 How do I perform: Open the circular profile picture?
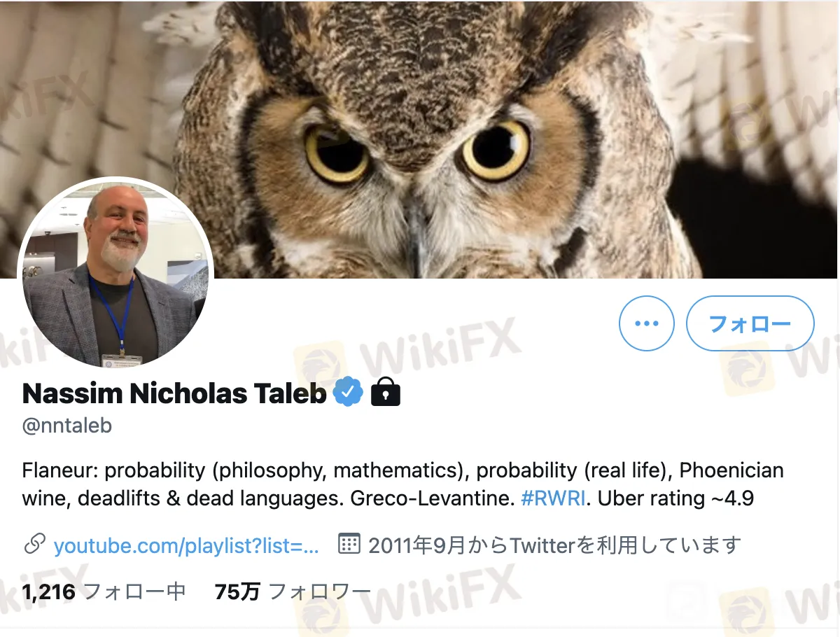click(116, 273)
